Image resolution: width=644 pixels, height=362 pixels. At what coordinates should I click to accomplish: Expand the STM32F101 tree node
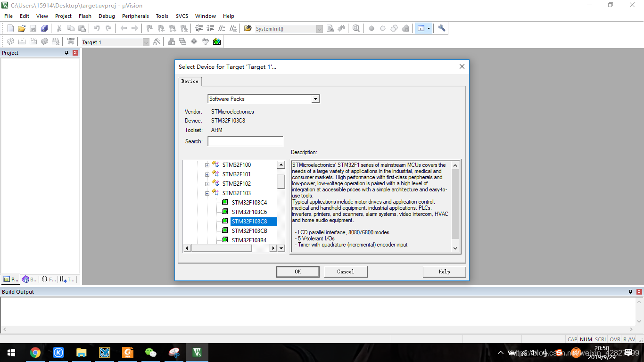[x=207, y=174]
